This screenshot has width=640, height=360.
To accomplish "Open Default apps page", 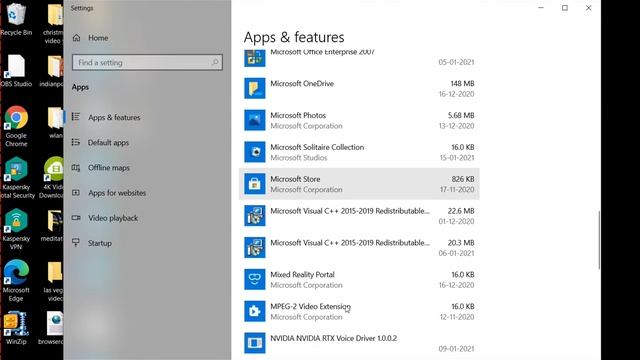I will point(109,142).
